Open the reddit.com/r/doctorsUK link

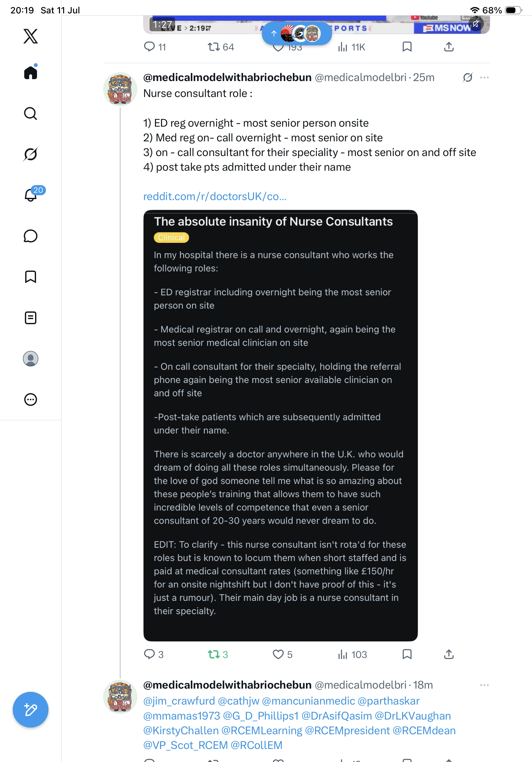tap(215, 196)
